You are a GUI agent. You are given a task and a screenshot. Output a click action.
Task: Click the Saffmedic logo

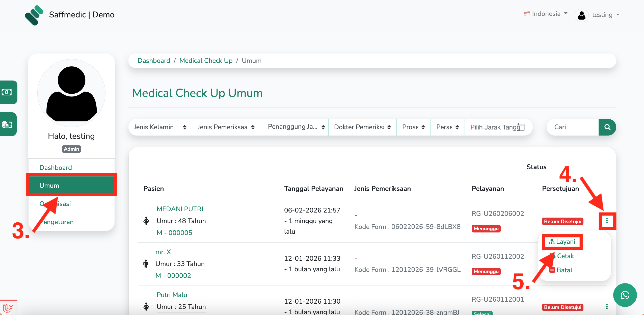tap(34, 15)
